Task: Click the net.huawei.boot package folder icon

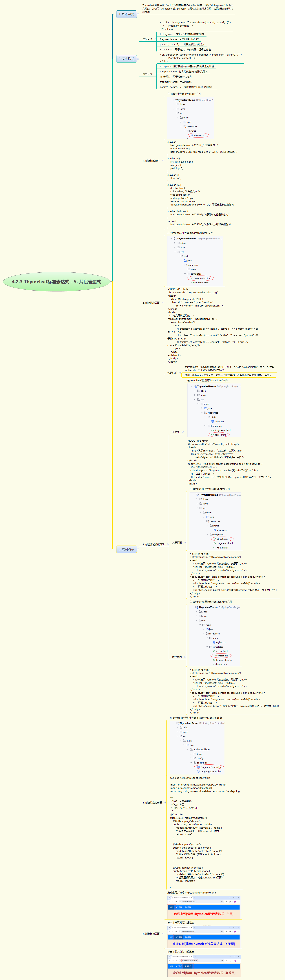Action: (191, 749)
